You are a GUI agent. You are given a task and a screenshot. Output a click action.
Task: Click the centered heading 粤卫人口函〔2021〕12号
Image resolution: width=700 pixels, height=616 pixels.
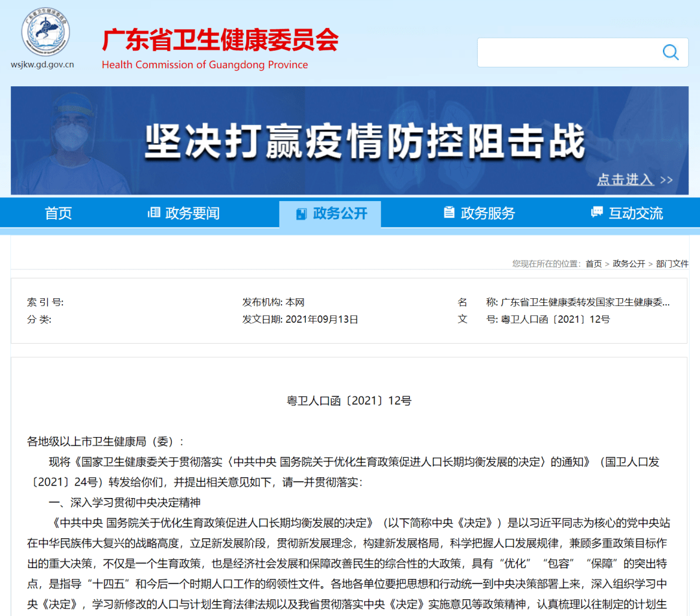point(349,401)
